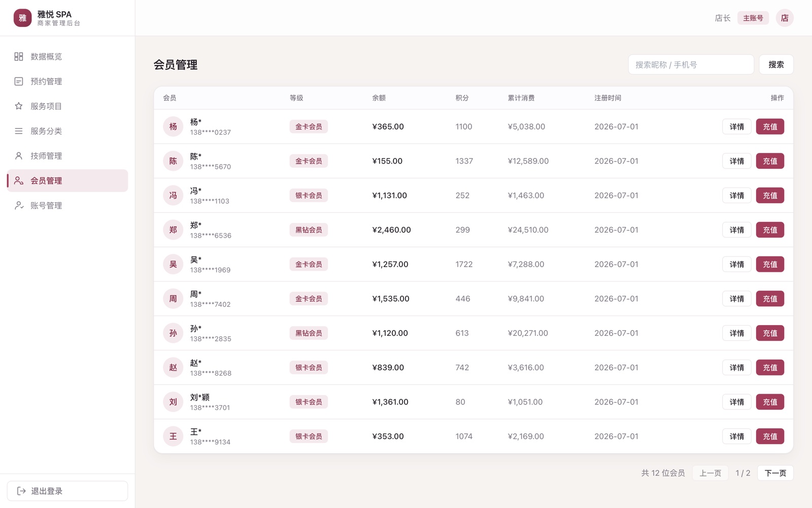Open 详情 for member 周*
The height and width of the screenshot is (508, 812).
[737, 299]
